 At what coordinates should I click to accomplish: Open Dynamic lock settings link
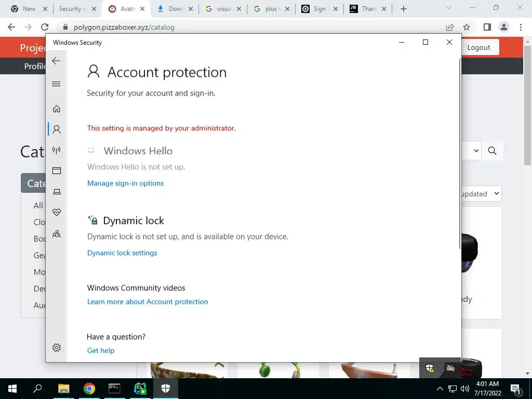(122, 253)
